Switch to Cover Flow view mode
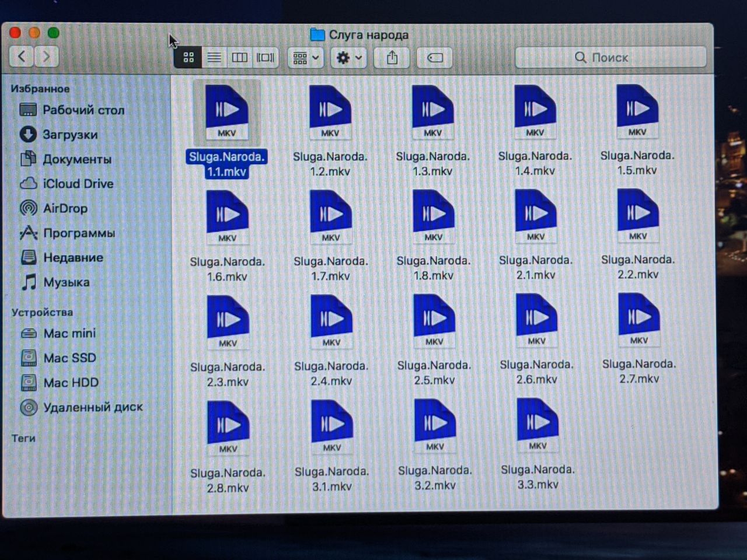Screen dimensions: 747x560 (x=266, y=57)
